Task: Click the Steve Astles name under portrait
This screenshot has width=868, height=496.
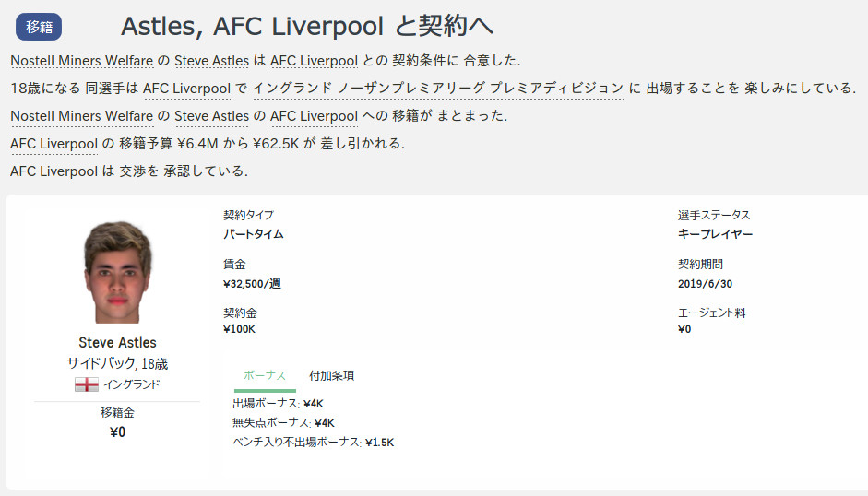Action: pyautogui.click(x=117, y=342)
